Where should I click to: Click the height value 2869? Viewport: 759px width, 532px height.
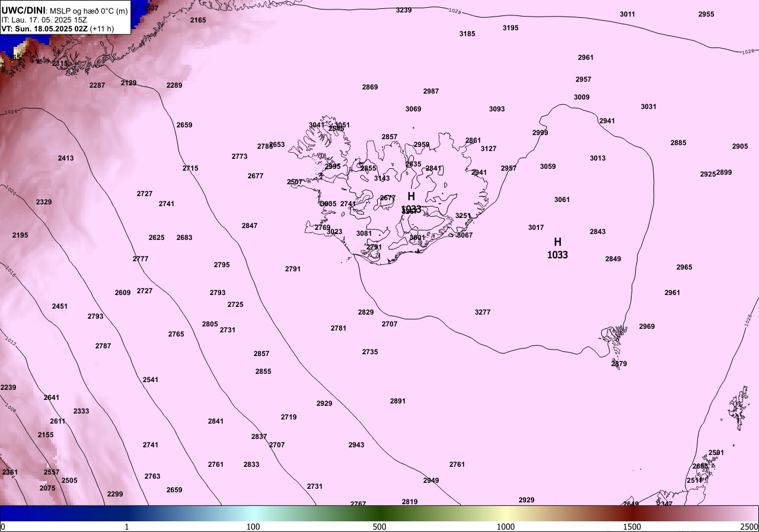click(370, 87)
